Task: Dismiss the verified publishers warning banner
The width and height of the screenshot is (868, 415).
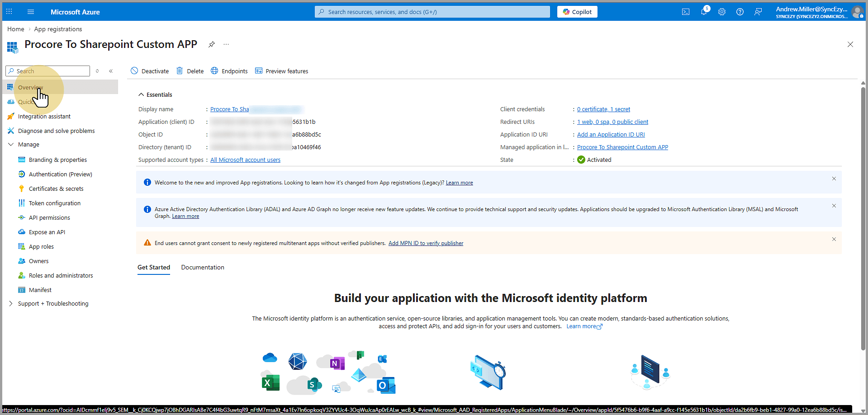Action: 834,239
